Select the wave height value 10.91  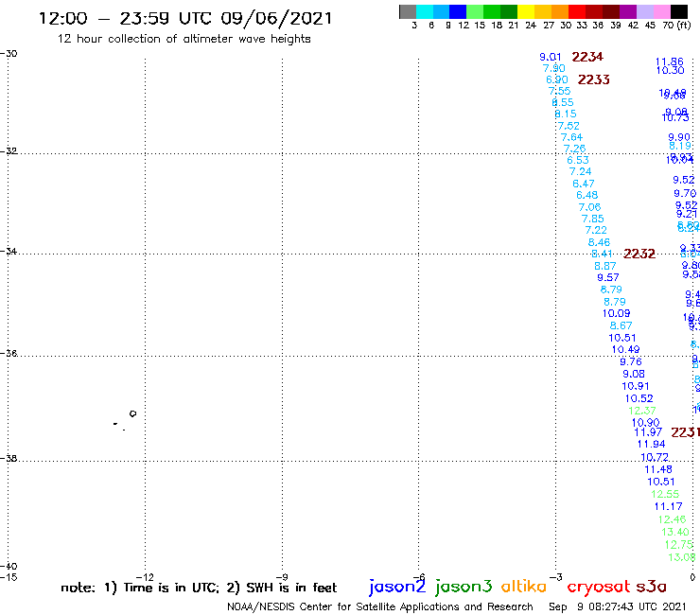[x=636, y=386]
